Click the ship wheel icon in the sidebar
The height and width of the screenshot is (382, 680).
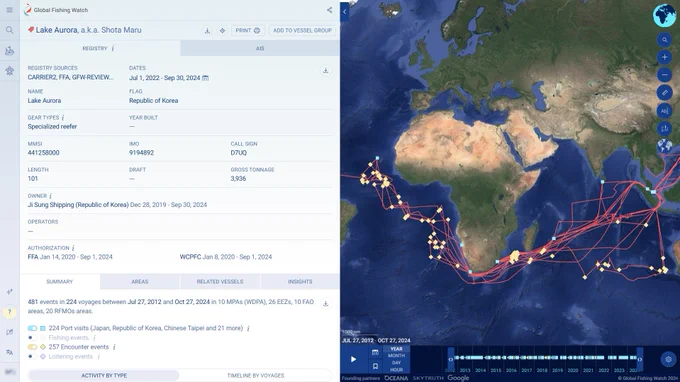[x=10, y=71]
